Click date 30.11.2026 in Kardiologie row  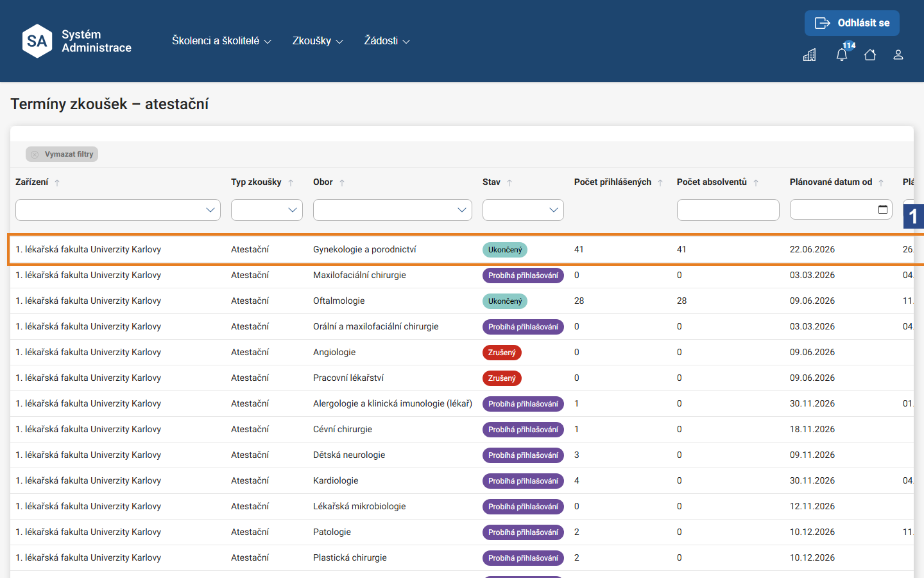pyautogui.click(x=812, y=480)
